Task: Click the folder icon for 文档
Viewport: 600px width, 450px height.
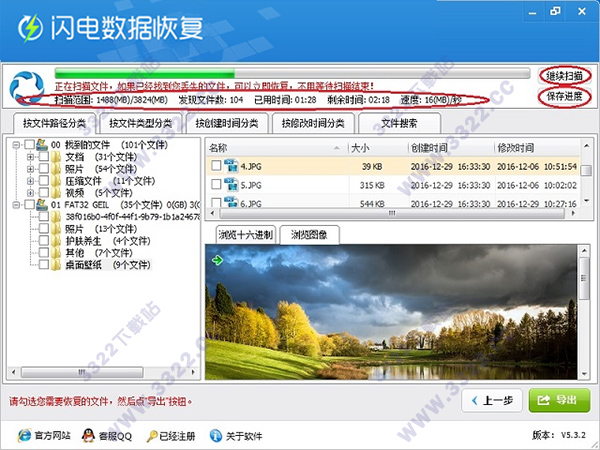Action: (x=57, y=157)
